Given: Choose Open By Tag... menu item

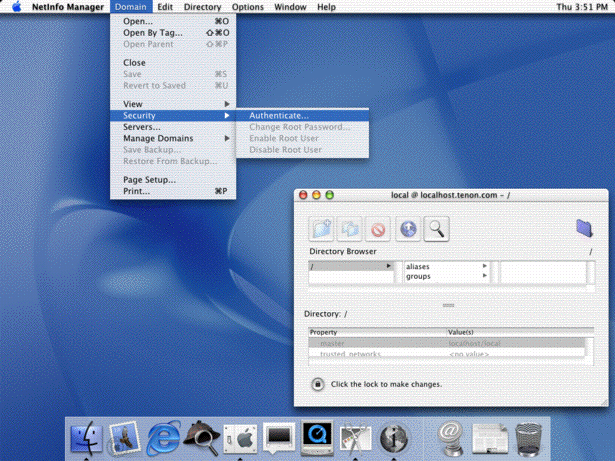Looking at the screenshot, I should coord(173,33).
